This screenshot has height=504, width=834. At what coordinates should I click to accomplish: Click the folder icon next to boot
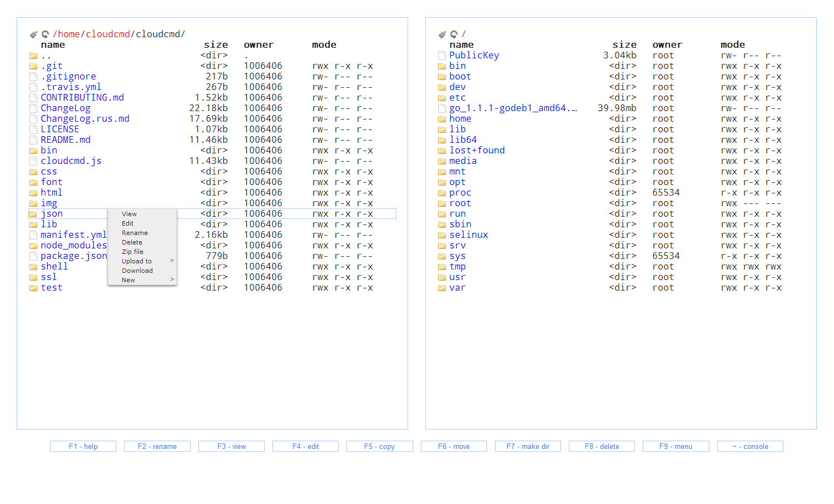click(x=442, y=77)
